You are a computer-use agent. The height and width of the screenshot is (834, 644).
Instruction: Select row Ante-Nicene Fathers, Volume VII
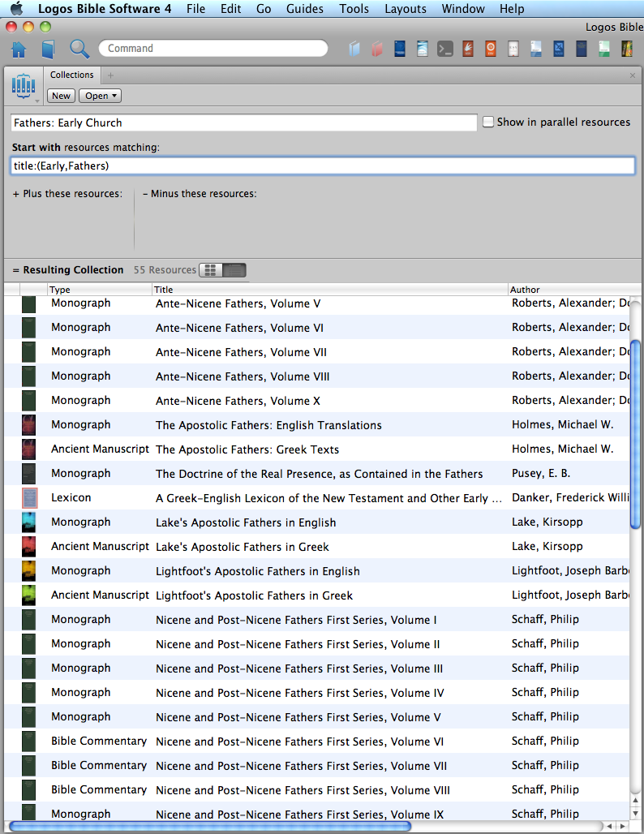[x=317, y=352]
